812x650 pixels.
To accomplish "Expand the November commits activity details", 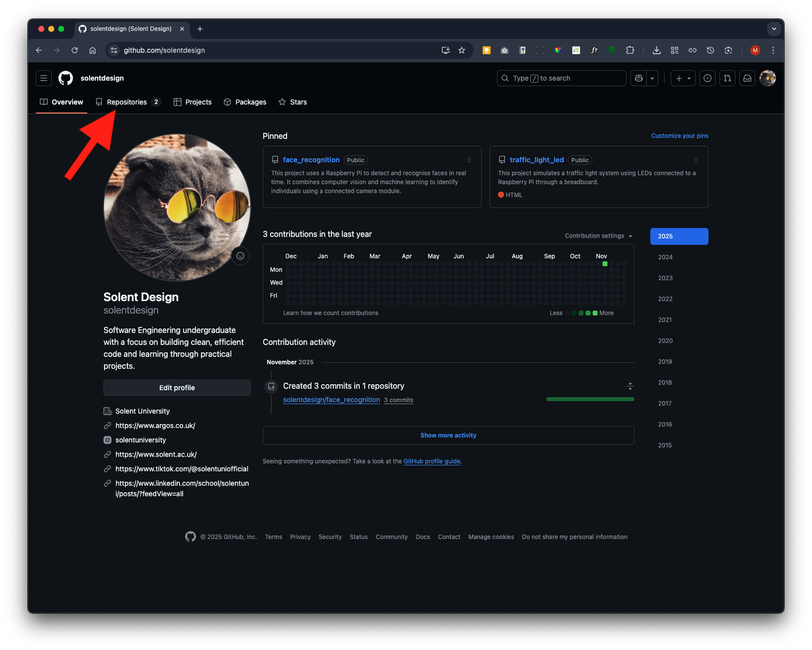I will point(630,386).
